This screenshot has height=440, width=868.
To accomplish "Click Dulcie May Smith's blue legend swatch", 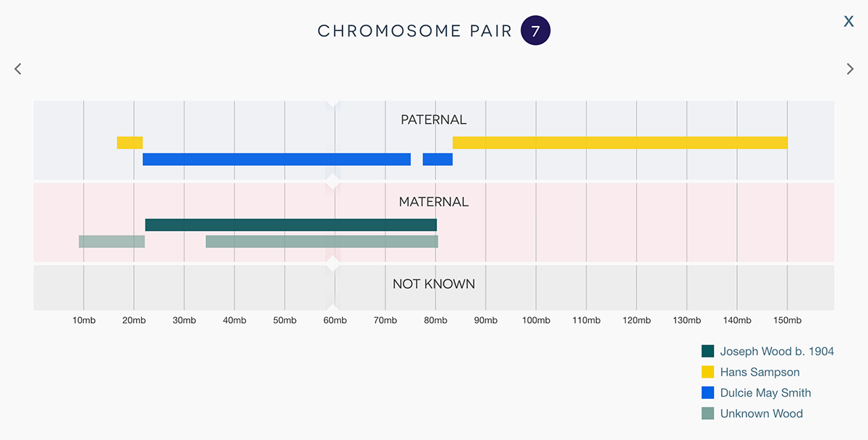I will coord(707,393).
